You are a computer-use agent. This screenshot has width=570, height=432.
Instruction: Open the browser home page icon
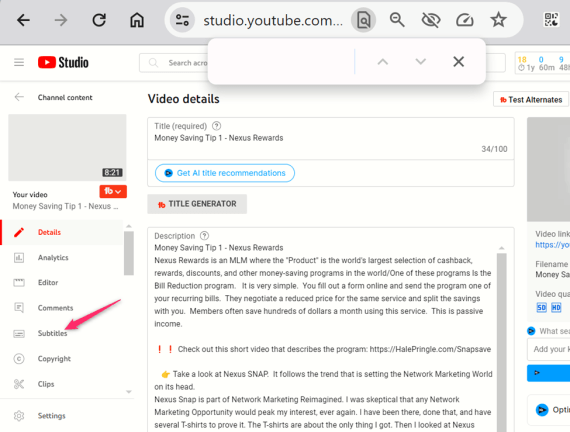tap(137, 20)
